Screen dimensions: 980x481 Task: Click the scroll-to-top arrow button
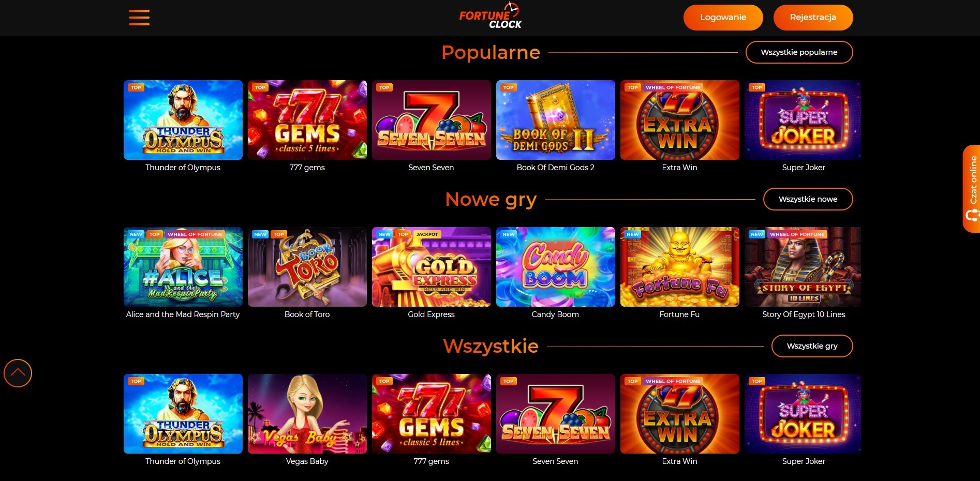coord(18,373)
